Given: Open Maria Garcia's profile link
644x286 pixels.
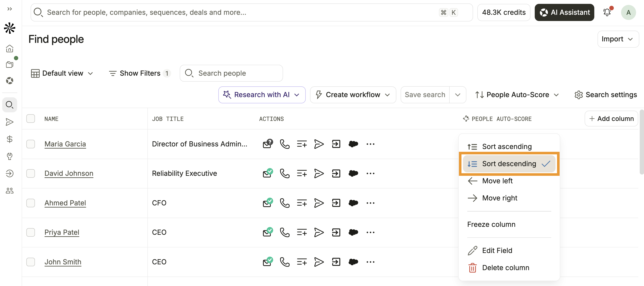Looking at the screenshot, I should [x=65, y=144].
